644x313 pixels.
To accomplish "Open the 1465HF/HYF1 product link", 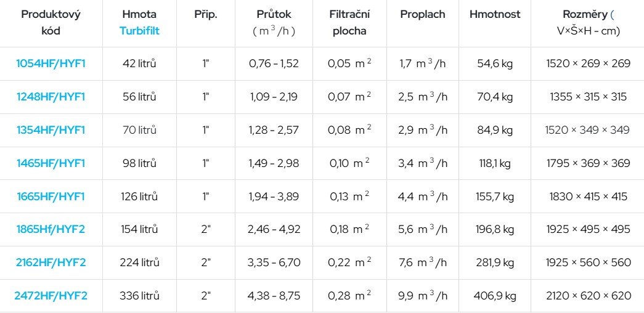I will click(x=51, y=163).
